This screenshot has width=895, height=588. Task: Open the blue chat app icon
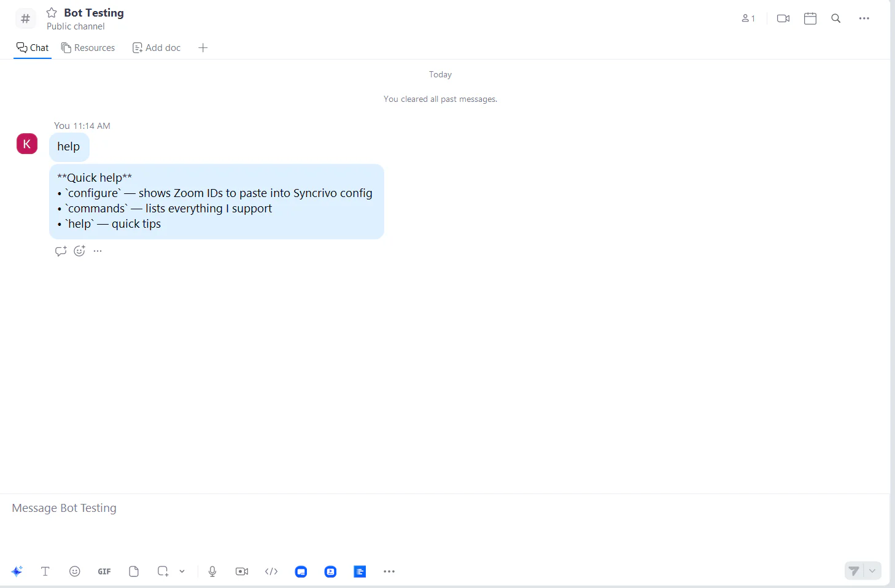click(x=301, y=571)
